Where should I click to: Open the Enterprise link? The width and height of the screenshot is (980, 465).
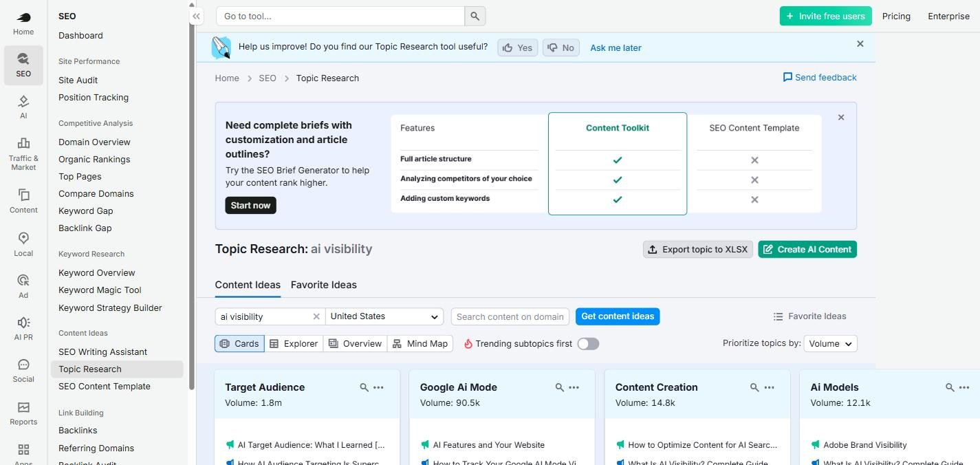[x=948, y=16]
